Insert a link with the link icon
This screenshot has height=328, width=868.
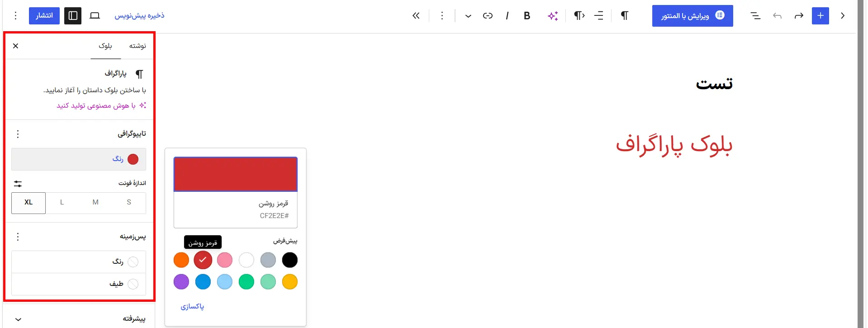488,16
